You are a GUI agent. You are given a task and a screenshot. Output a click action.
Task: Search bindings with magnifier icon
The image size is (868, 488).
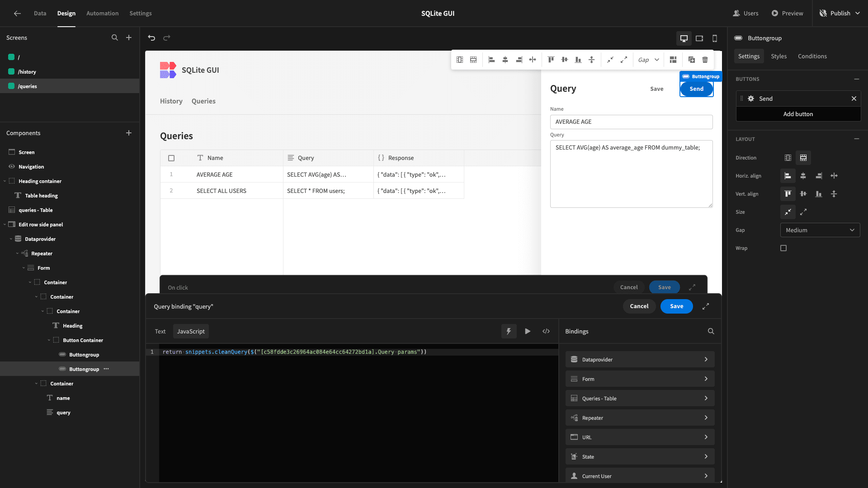[x=711, y=331]
